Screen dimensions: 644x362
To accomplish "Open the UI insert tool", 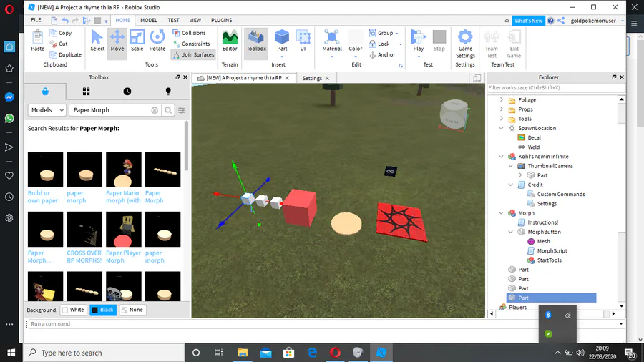I will click(303, 41).
